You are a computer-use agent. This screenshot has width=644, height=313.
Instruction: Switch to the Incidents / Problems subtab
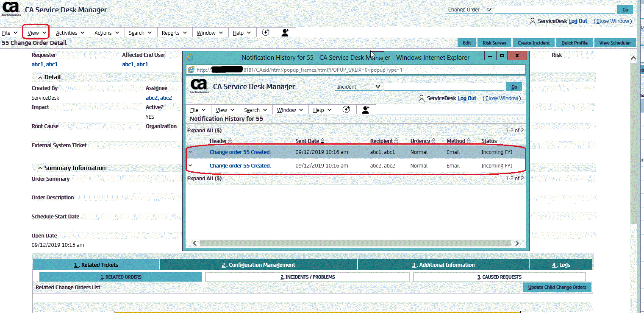(308, 277)
